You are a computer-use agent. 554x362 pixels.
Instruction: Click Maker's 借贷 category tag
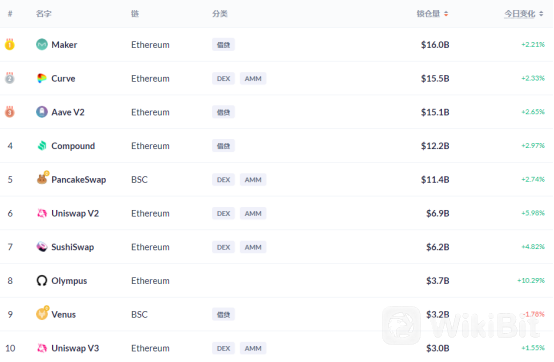pyautogui.click(x=223, y=45)
